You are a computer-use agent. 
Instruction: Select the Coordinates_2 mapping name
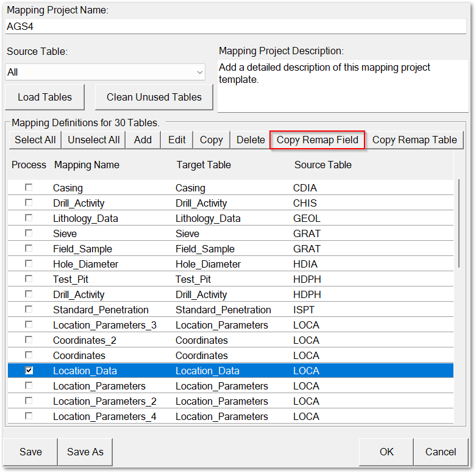(84, 340)
